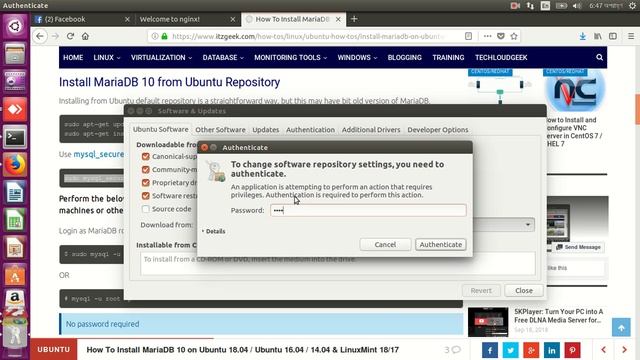The width and height of the screenshot is (640, 360).
Task: Save page to Pocket
Action: (501, 36)
